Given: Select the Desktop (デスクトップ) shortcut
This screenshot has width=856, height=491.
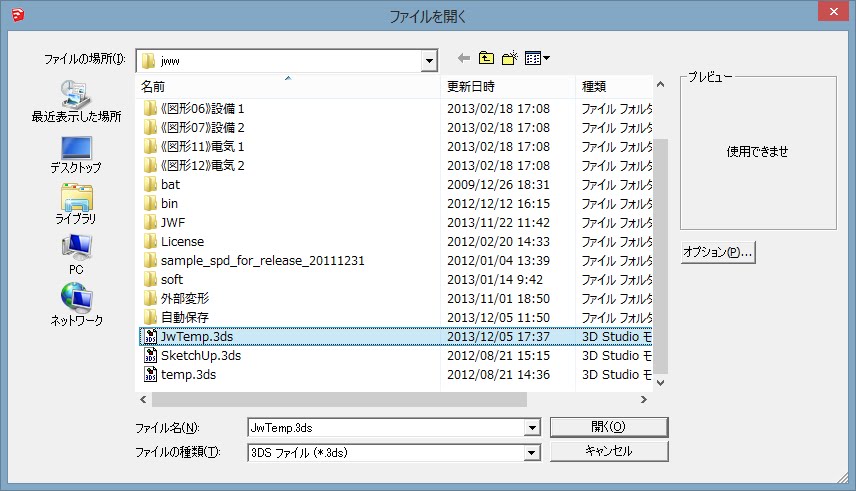Looking at the screenshot, I should 76,155.
